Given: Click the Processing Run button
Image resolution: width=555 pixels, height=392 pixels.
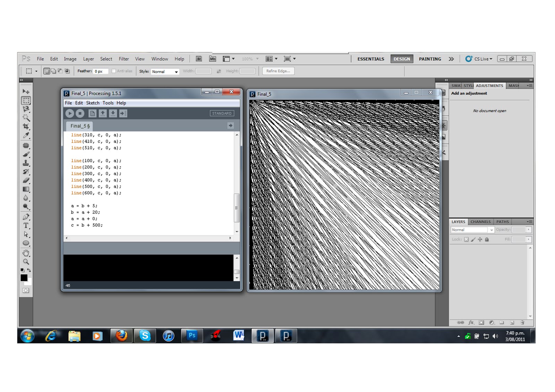Looking at the screenshot, I should [x=70, y=113].
